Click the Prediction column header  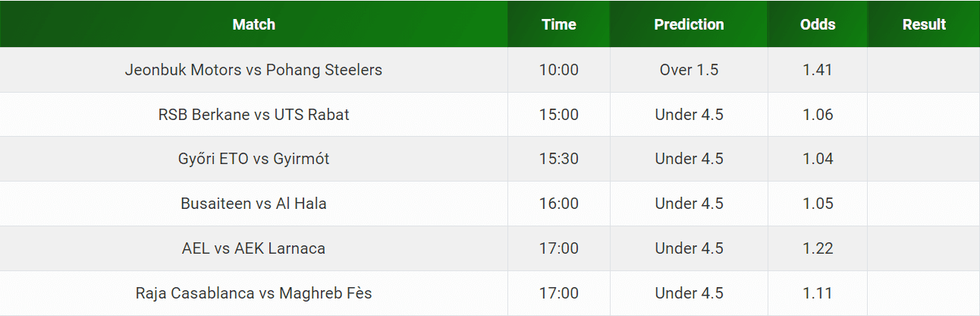click(x=689, y=24)
